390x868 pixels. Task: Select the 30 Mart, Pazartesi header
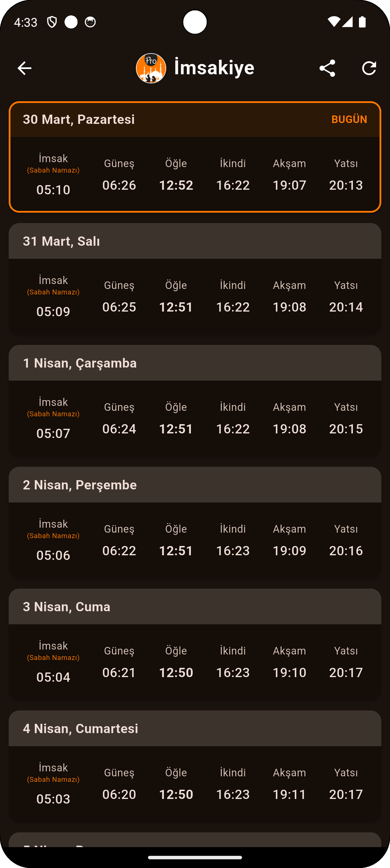[x=79, y=119]
